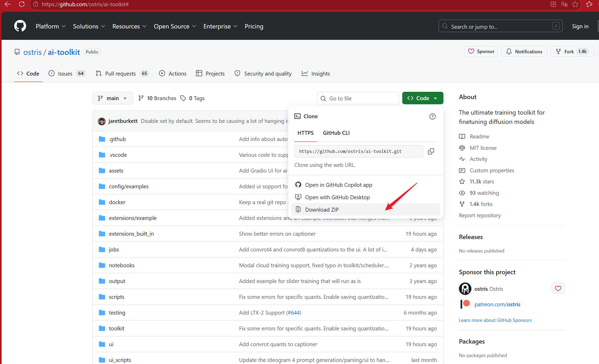Go to the Actions tab
Image resolution: width=599 pixels, height=364 pixels.
coord(173,73)
